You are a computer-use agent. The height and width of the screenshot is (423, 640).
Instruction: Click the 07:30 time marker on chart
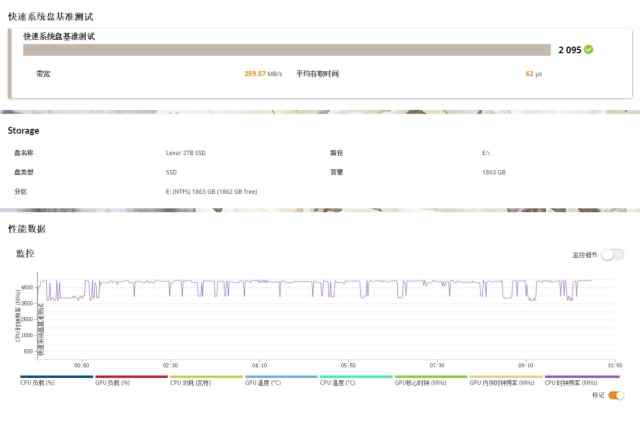pos(436,365)
